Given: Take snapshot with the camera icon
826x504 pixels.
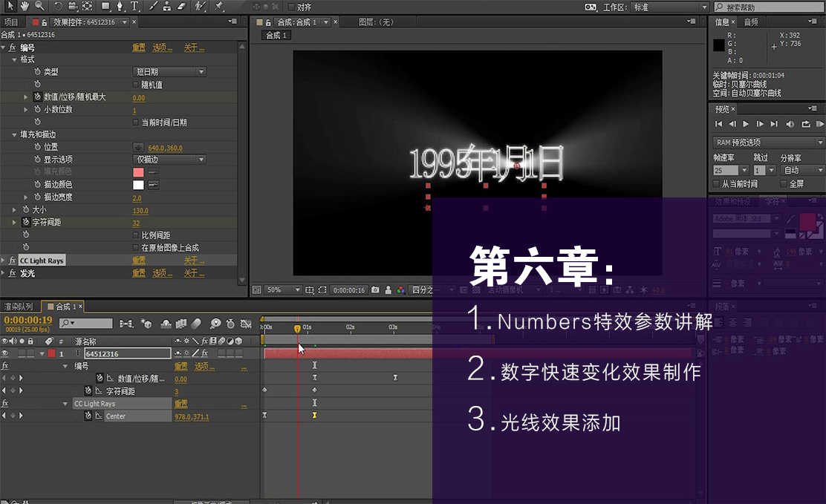Looking at the screenshot, I should pos(375,289).
